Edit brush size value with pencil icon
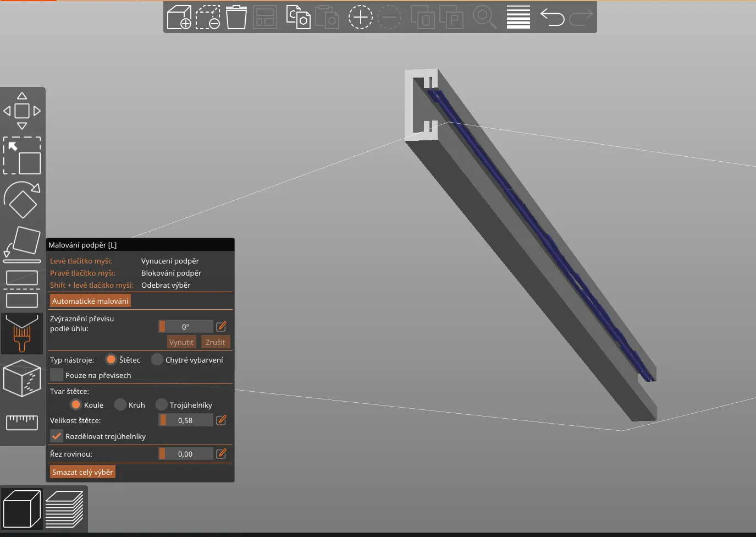Image resolution: width=756 pixels, height=537 pixels. [222, 420]
